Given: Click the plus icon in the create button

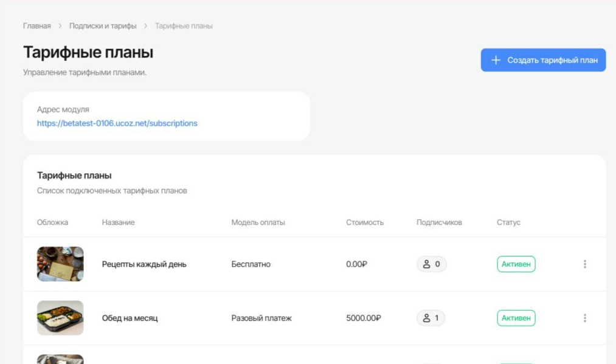Looking at the screenshot, I should 496,60.
